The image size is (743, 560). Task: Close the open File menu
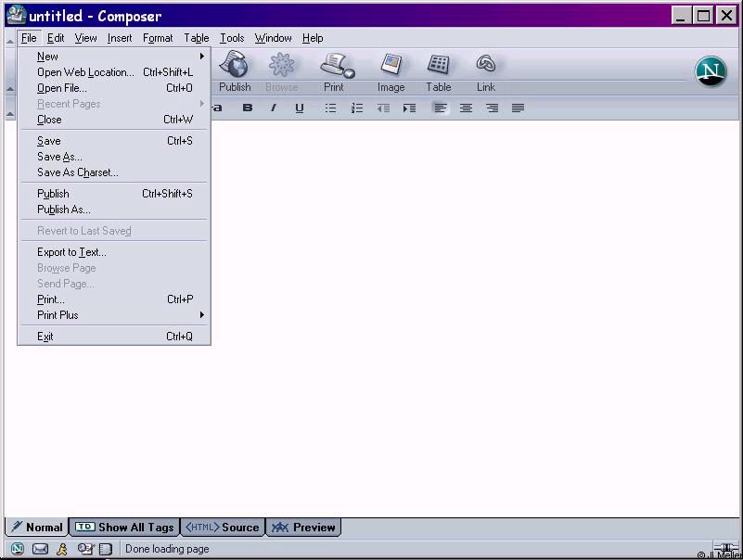pyautogui.click(x=29, y=38)
